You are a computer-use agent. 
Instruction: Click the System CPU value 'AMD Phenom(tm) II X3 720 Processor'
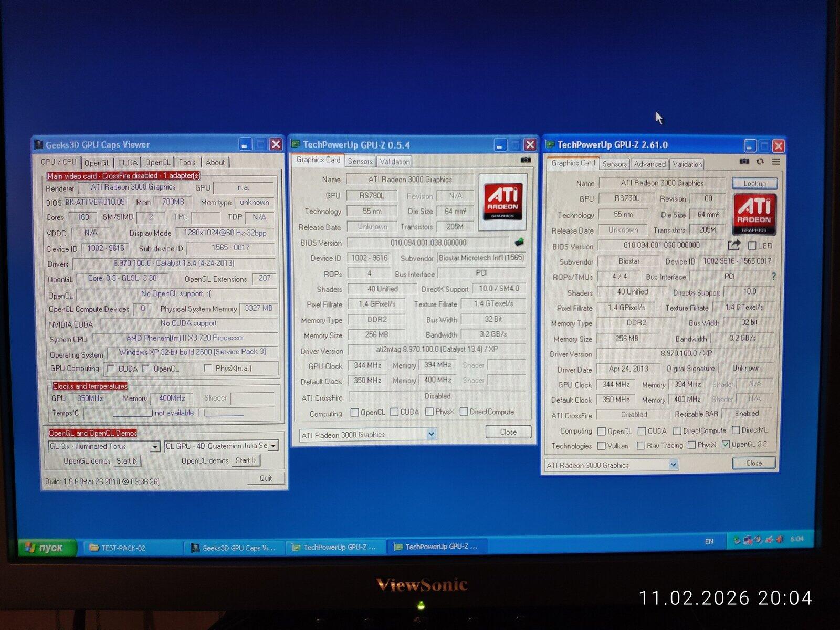click(185, 338)
